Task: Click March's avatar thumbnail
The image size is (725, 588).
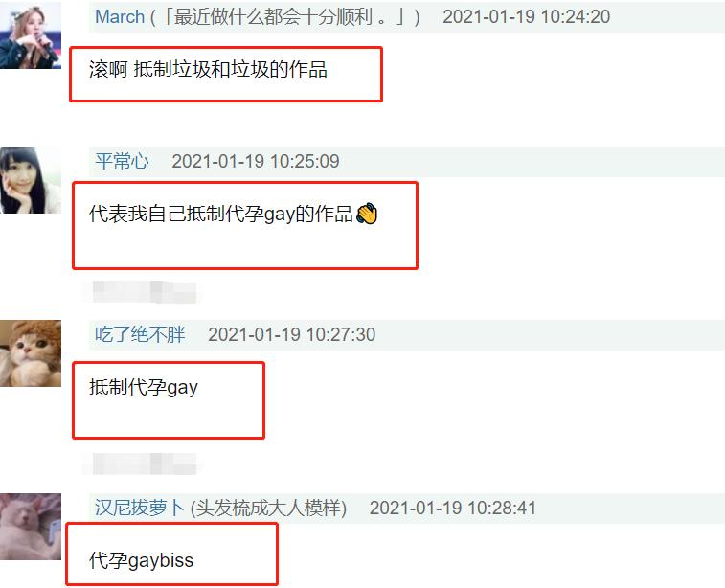Action: 31,34
